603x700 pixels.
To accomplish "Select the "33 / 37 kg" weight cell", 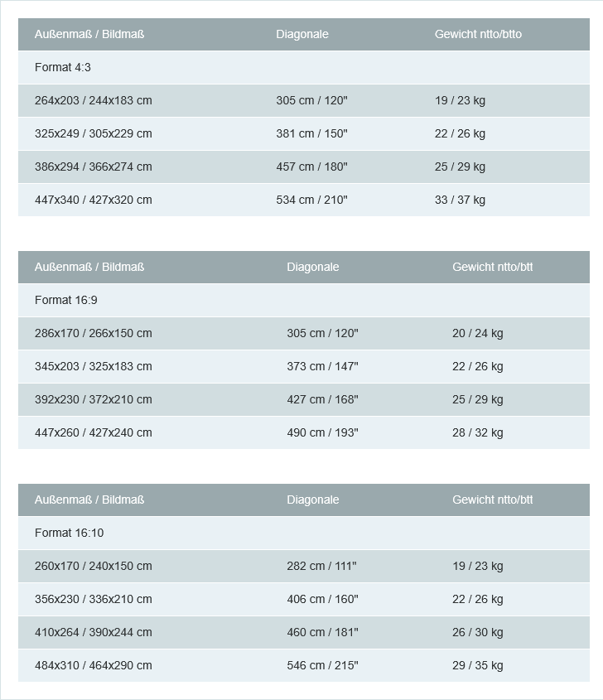I will point(460,200).
